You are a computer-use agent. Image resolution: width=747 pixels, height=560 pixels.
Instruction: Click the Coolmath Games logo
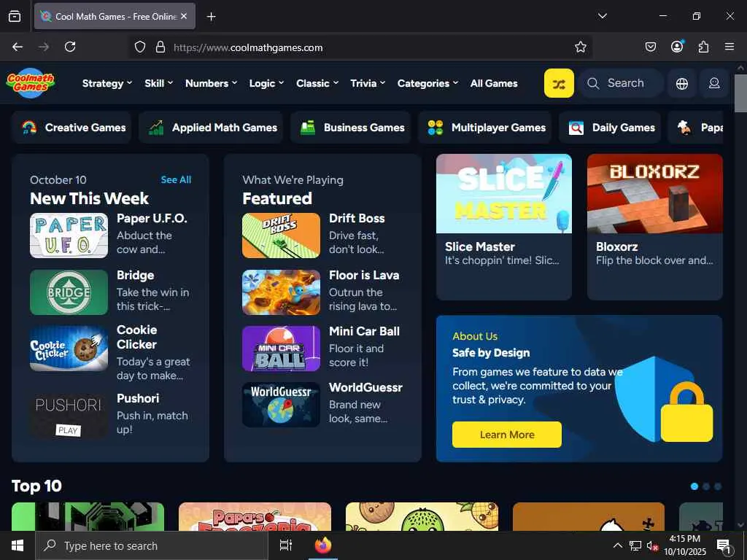(31, 83)
